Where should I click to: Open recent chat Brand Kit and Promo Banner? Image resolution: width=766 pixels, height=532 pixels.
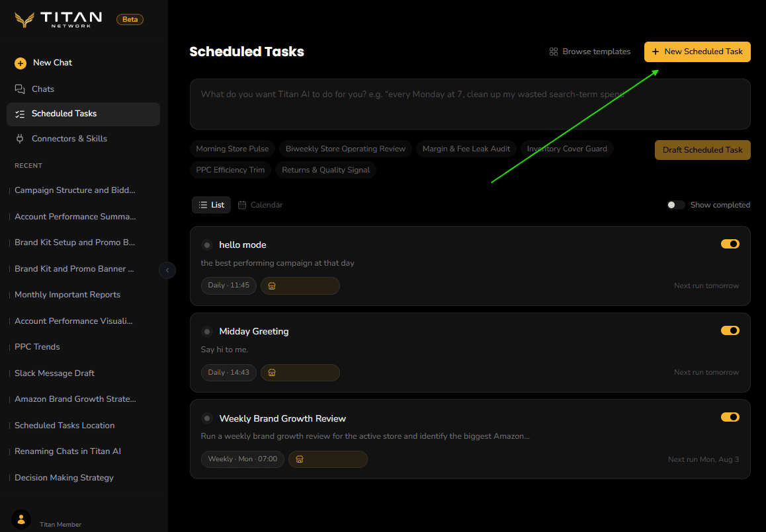click(74, 269)
